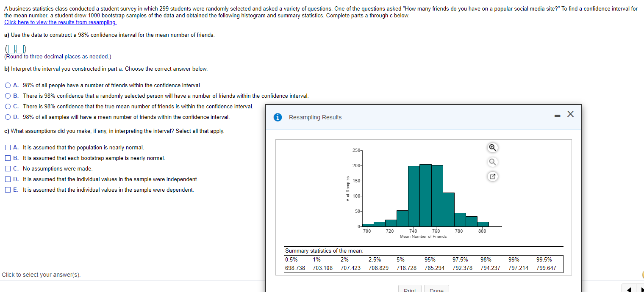Click the Print button in dialog

[410, 289]
